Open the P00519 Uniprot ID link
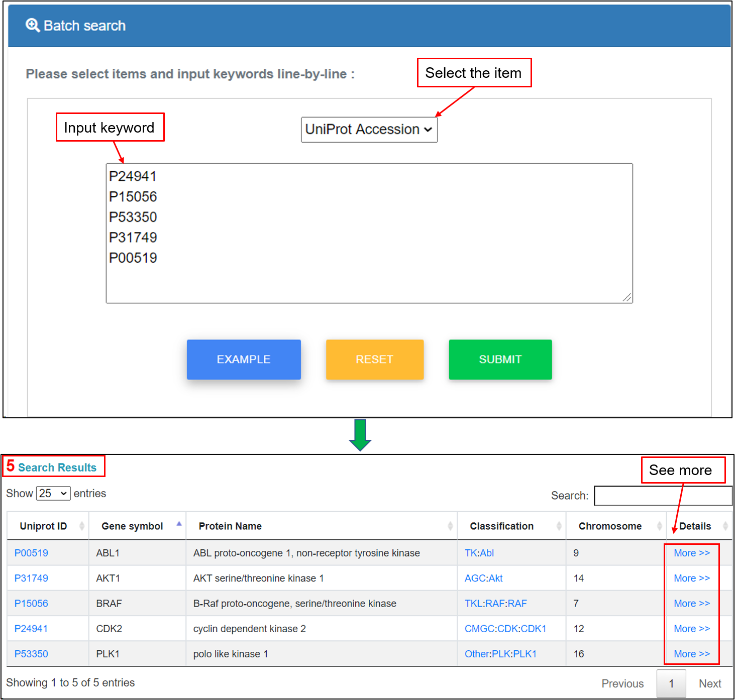 tap(31, 553)
